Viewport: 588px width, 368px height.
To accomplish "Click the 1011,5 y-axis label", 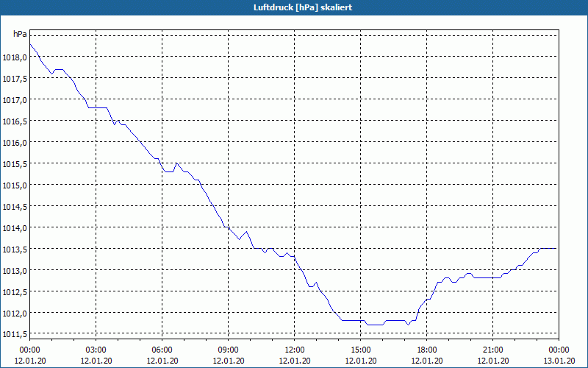I will [15, 335].
